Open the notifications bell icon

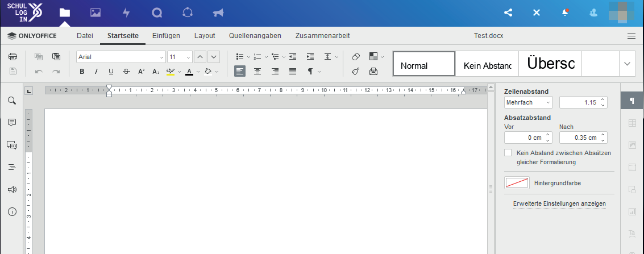(x=565, y=13)
